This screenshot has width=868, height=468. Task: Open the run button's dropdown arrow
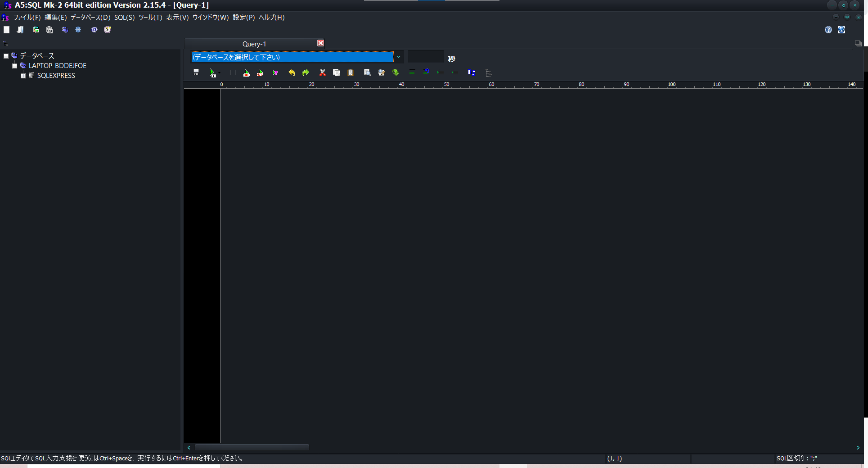tap(220, 73)
